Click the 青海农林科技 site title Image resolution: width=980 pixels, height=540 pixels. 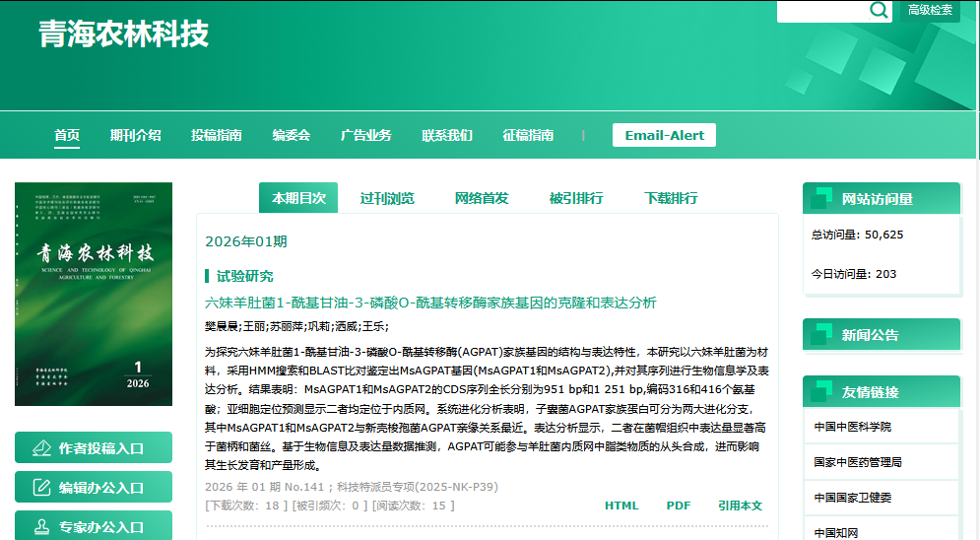123,34
